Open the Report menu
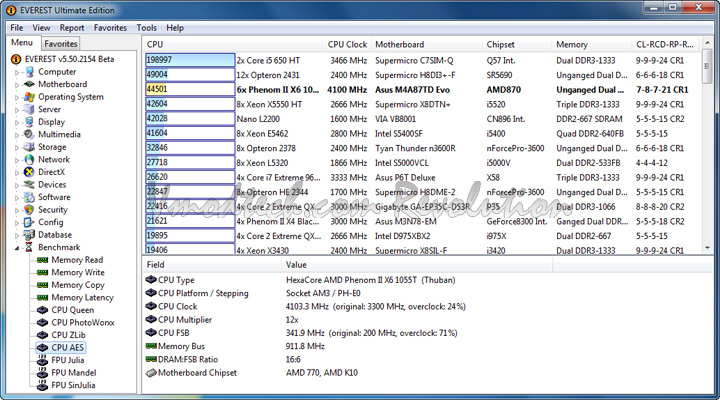This screenshot has width=720, height=400. [72, 28]
